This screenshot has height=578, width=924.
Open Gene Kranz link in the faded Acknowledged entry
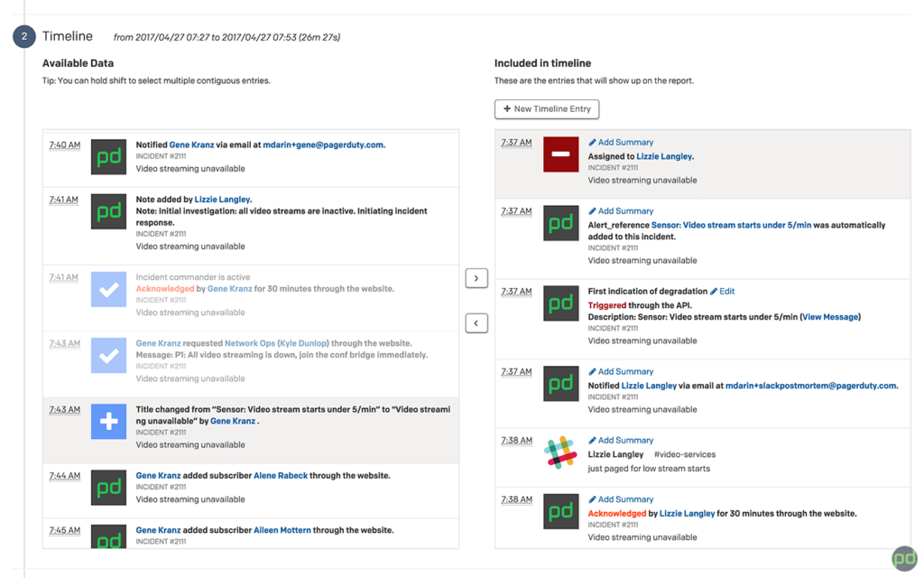pos(230,289)
